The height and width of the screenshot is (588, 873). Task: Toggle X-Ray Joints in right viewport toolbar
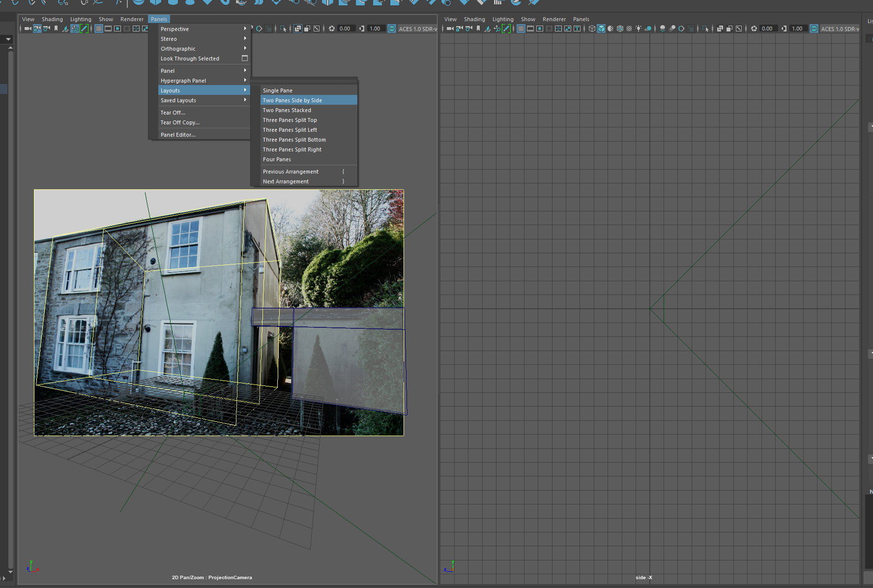(x=738, y=29)
